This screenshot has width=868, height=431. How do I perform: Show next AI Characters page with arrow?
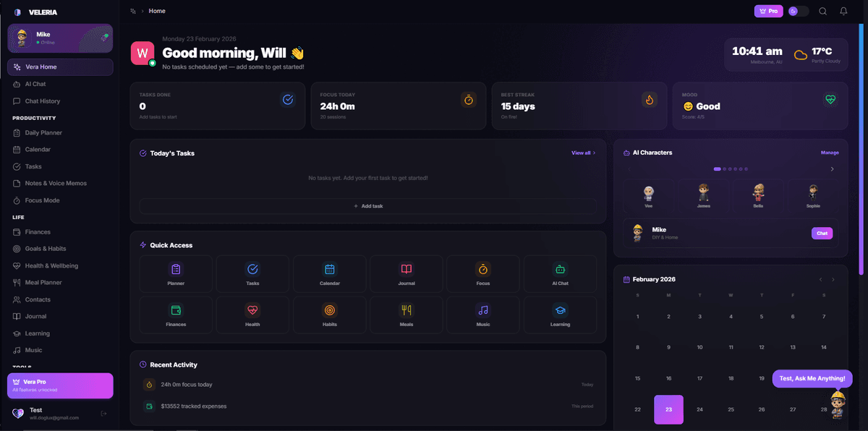[x=832, y=169]
